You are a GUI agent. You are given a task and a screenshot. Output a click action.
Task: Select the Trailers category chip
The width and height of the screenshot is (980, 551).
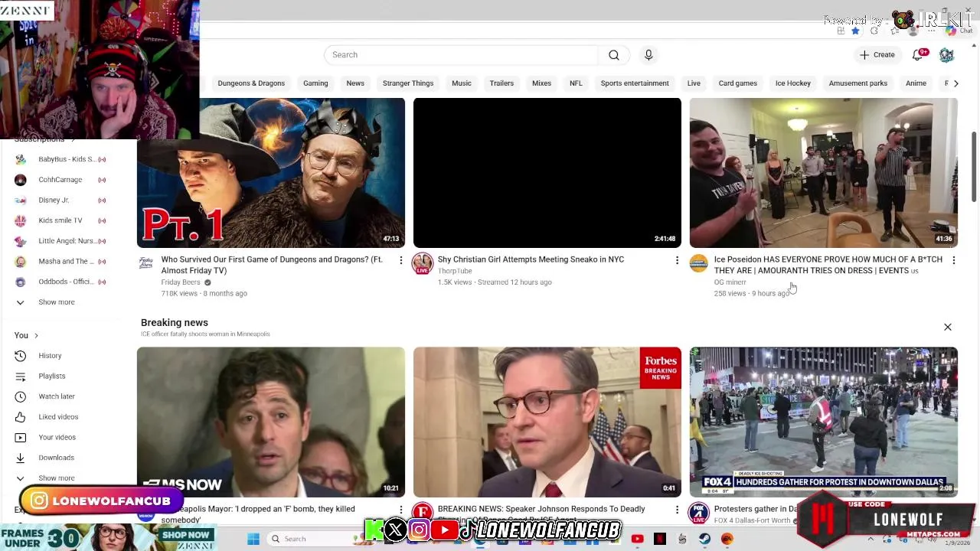pos(501,83)
